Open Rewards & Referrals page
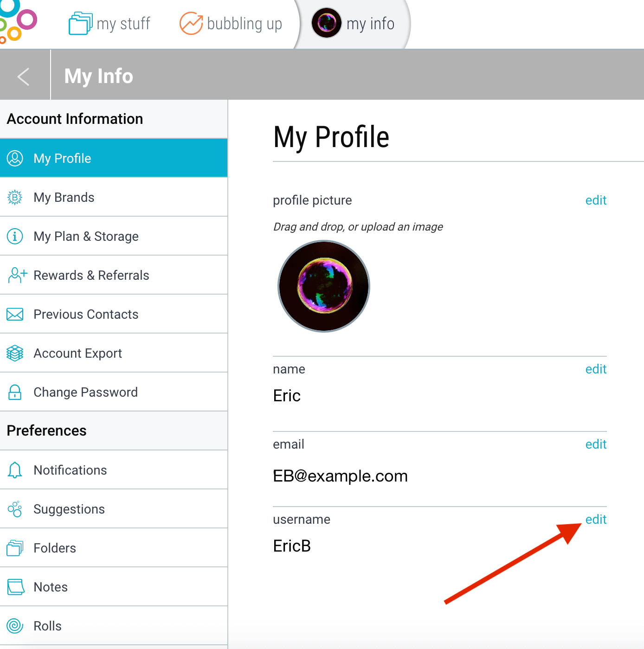The height and width of the screenshot is (649, 644). tap(114, 275)
